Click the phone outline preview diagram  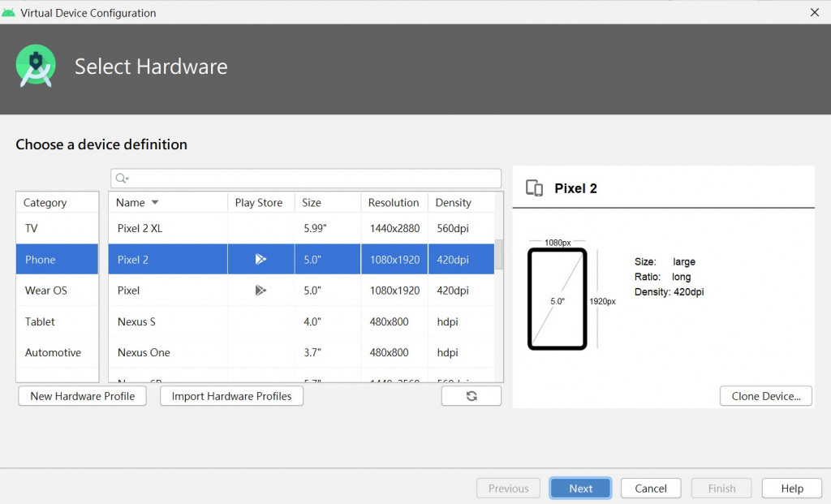(x=557, y=299)
